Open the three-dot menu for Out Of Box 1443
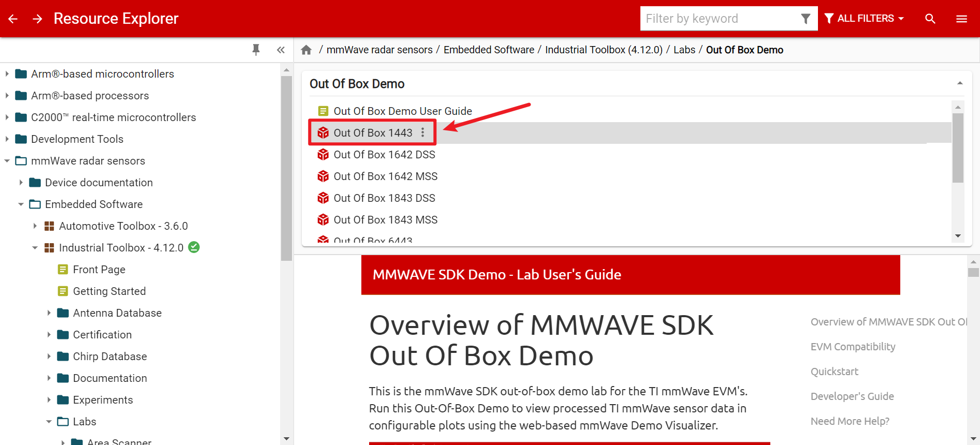 pos(423,132)
